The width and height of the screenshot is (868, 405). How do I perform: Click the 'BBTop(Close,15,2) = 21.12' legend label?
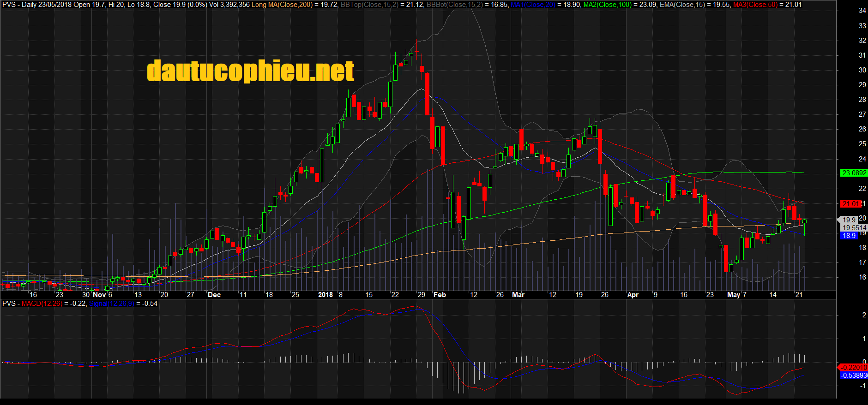click(x=382, y=5)
